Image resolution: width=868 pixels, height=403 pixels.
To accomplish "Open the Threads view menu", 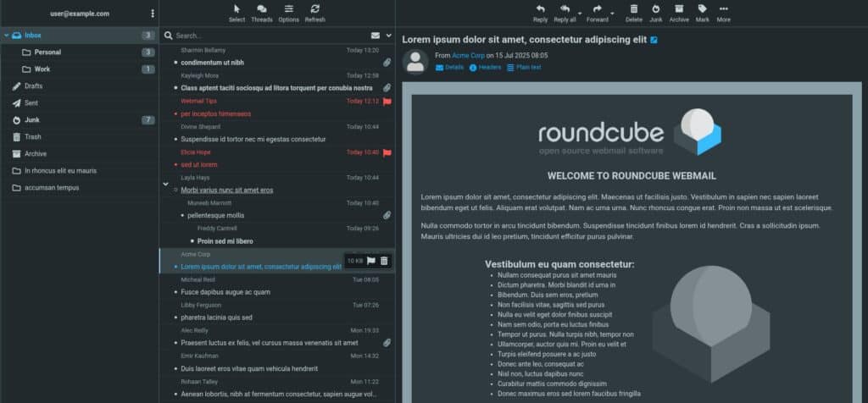I will click(x=262, y=14).
